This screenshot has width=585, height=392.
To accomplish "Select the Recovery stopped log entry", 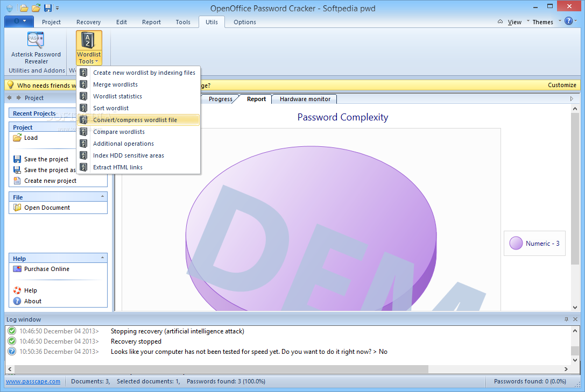I will point(136,341).
